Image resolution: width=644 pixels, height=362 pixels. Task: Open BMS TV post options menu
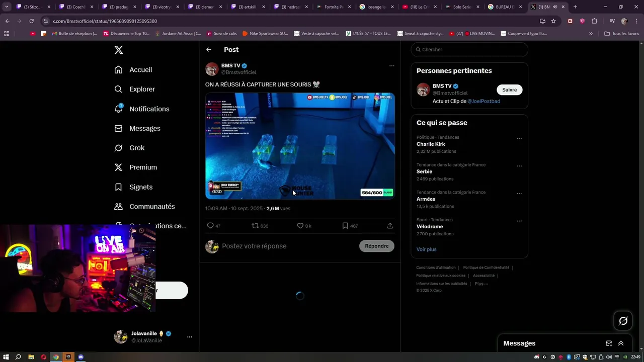point(391,66)
